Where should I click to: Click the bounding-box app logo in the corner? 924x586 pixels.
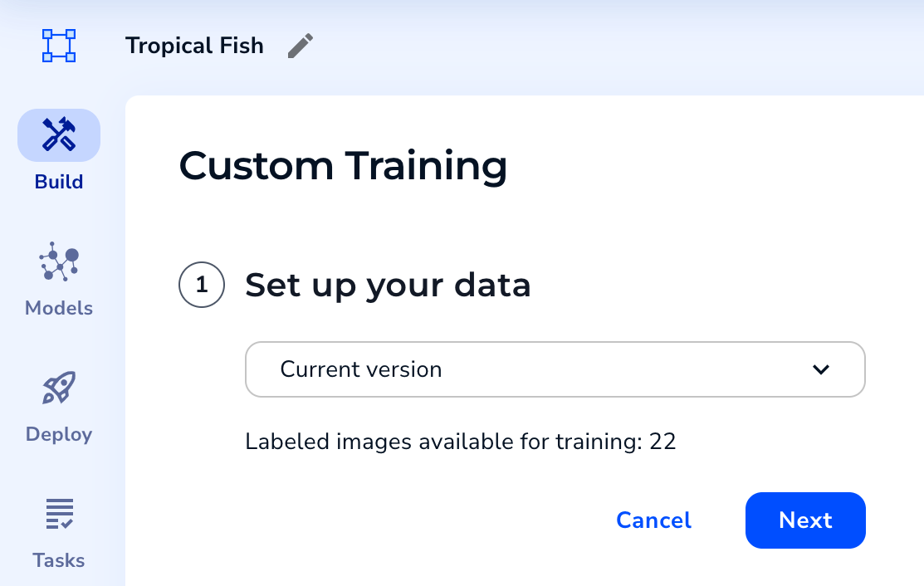[58, 46]
